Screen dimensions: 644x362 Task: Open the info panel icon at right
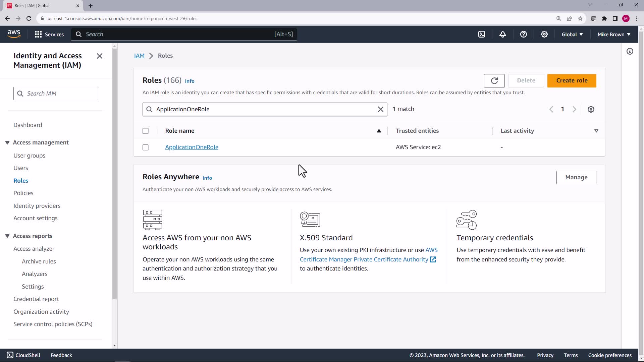coord(630,51)
